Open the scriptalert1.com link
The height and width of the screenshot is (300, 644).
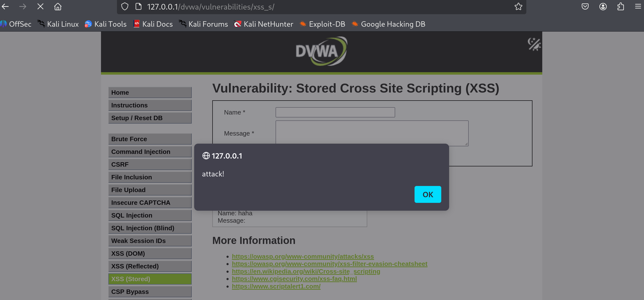pyautogui.click(x=276, y=286)
